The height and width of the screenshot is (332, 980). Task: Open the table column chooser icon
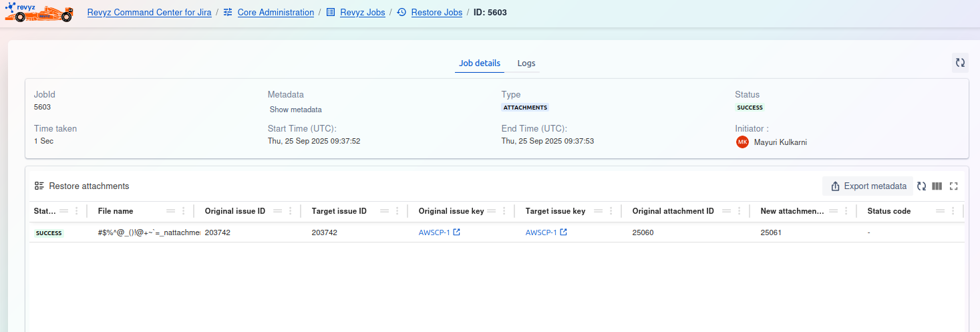[x=937, y=186]
